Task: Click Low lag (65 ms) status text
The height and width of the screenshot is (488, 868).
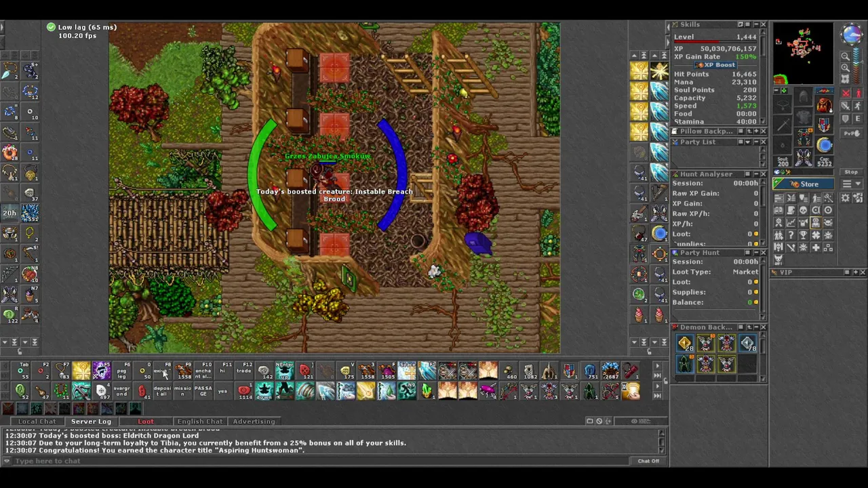Action: [87, 27]
